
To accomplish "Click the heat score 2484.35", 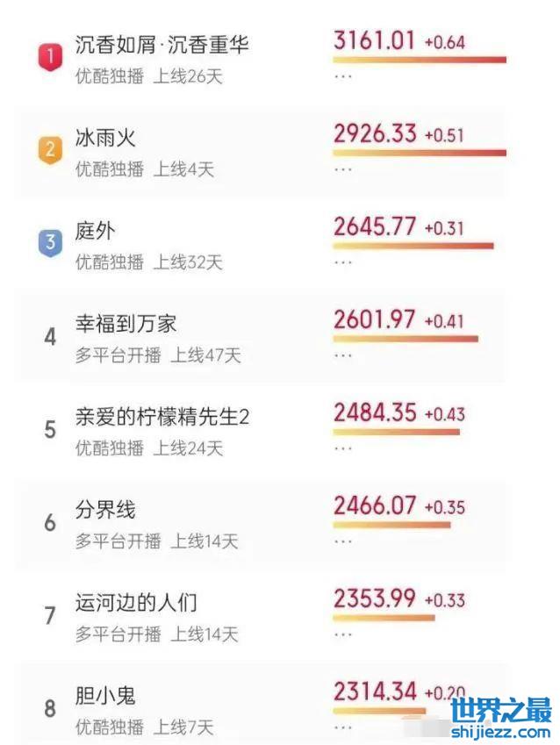I will click(x=375, y=412).
